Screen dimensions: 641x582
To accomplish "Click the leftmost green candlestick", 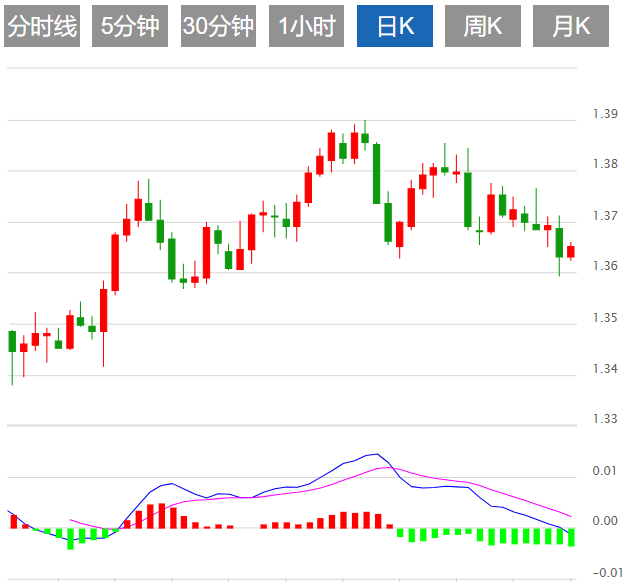I will 12,341.
